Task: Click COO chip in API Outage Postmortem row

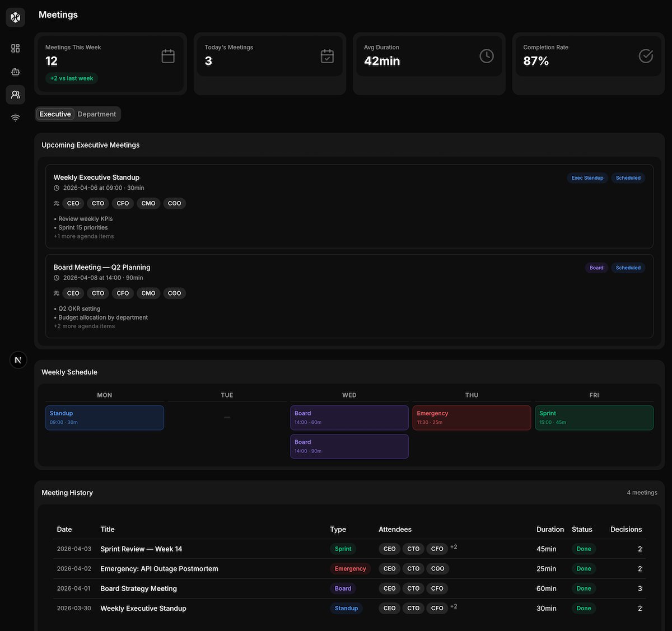Action: (x=438, y=569)
